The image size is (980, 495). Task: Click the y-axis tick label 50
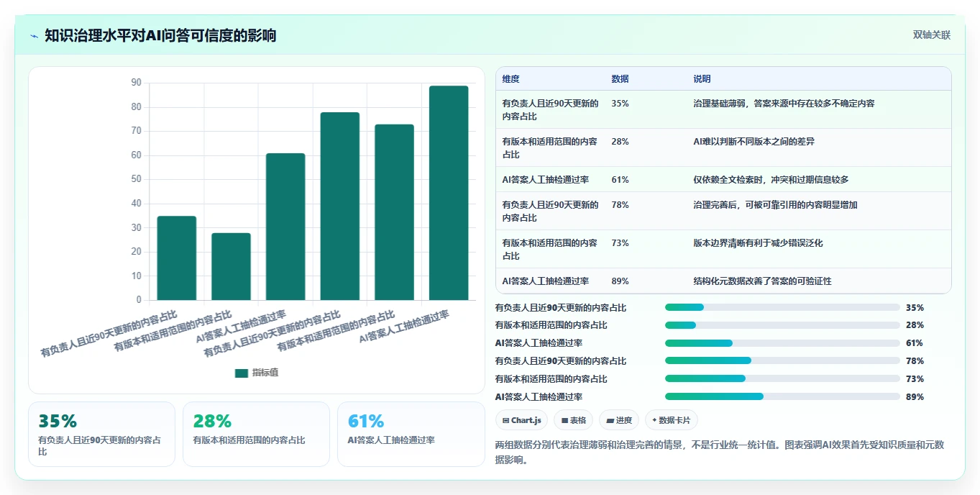tap(136, 179)
